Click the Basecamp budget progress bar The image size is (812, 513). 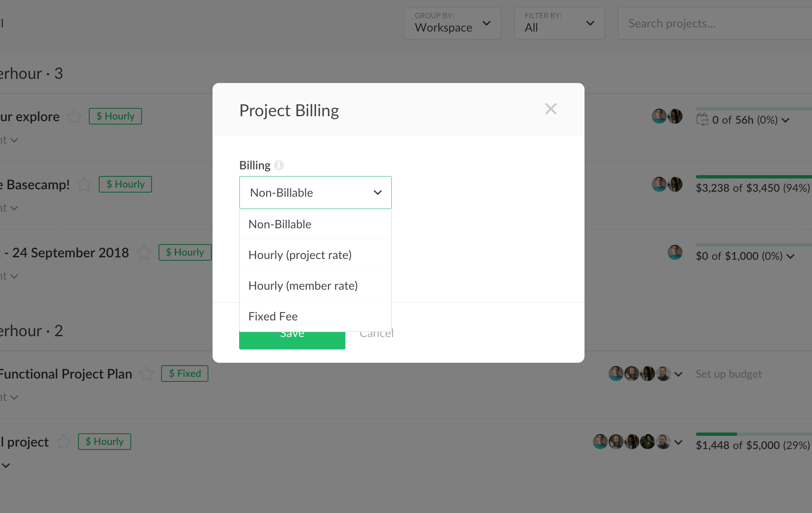click(753, 177)
